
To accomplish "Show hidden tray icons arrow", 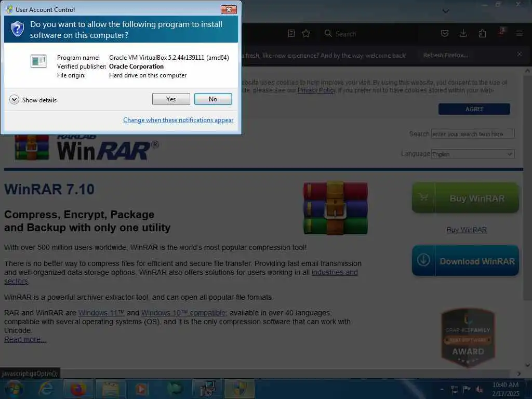I will point(442,389).
